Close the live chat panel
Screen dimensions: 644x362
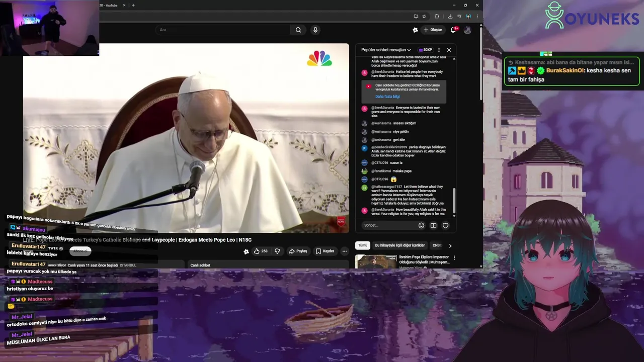tap(449, 50)
